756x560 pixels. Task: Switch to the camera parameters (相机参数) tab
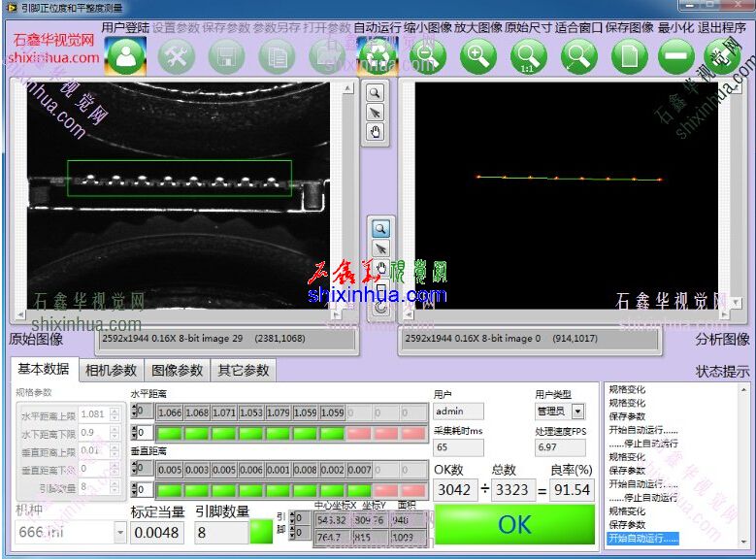(x=111, y=370)
